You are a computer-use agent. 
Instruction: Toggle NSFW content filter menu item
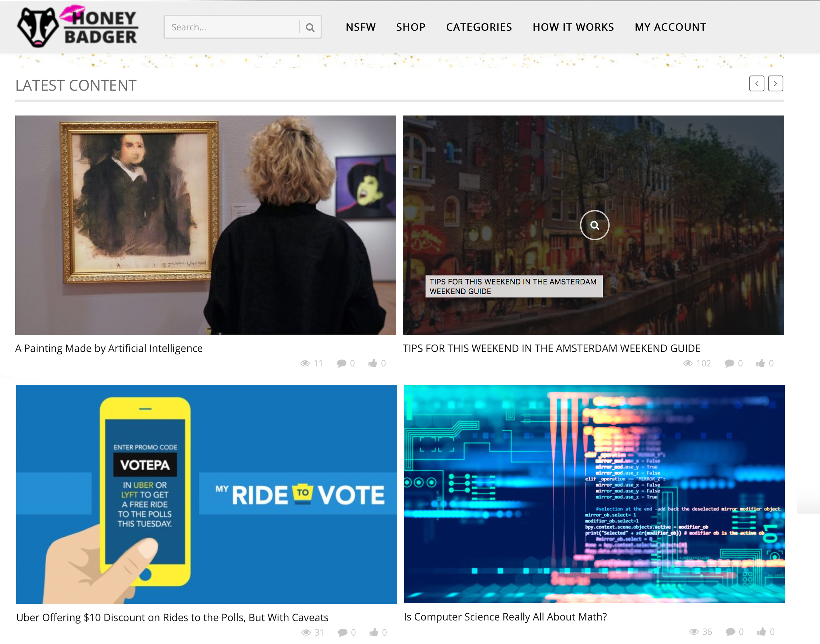360,27
